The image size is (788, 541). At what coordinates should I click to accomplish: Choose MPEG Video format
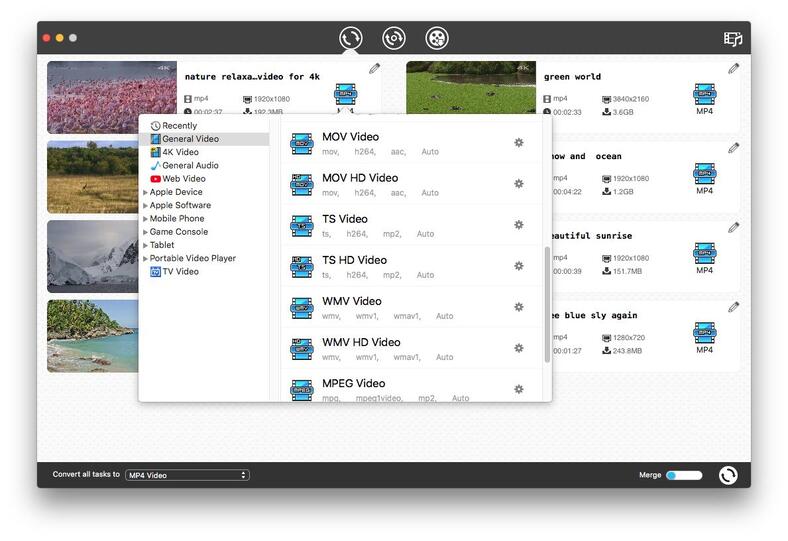[412, 387]
